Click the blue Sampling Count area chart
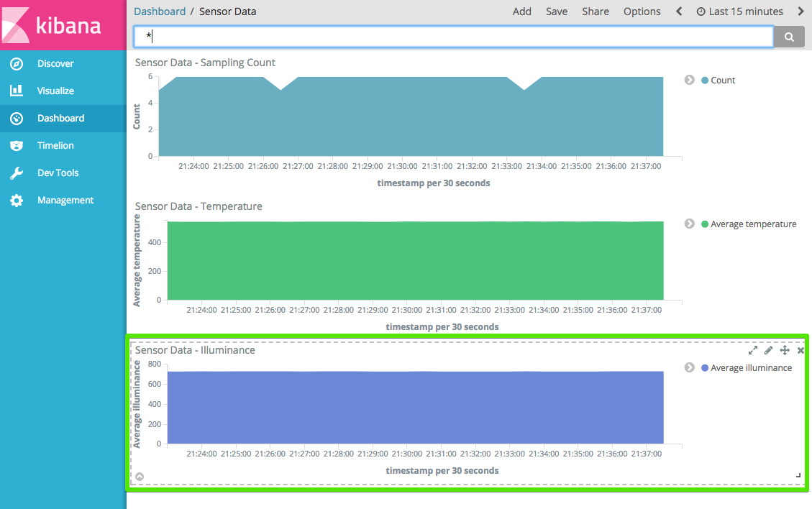The height and width of the screenshot is (509, 812). (411, 116)
